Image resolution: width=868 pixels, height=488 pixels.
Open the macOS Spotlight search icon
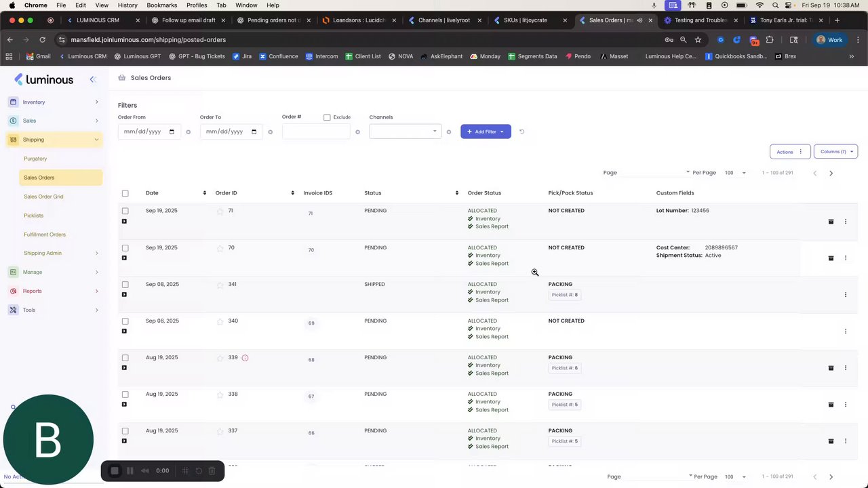click(x=775, y=5)
